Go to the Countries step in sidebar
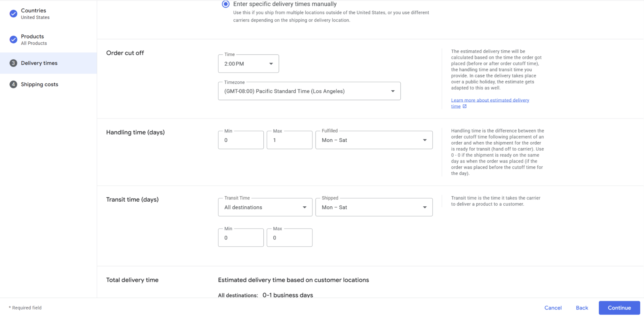This screenshot has width=644, height=317. click(x=33, y=11)
